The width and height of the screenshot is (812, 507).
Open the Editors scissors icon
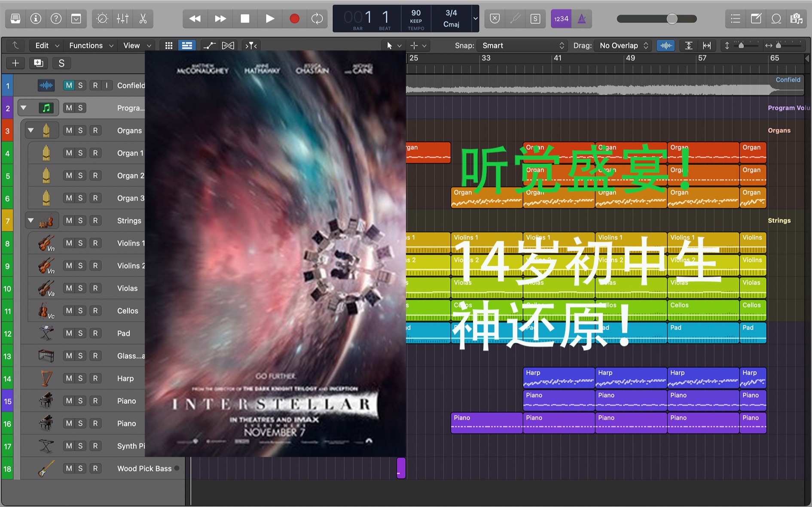pos(143,18)
